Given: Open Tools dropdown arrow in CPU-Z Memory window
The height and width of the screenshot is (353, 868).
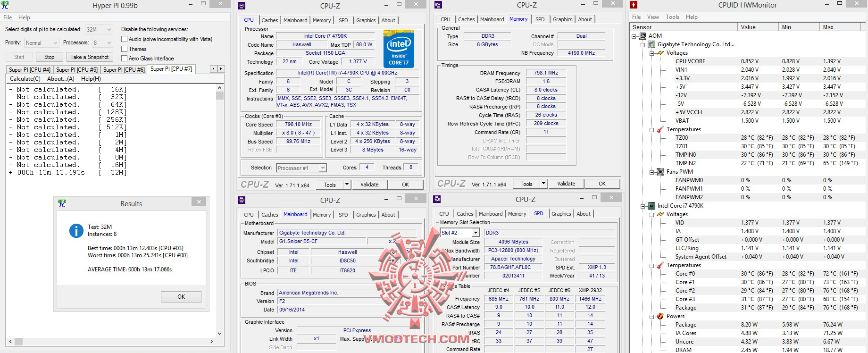Looking at the screenshot, I should tap(544, 184).
